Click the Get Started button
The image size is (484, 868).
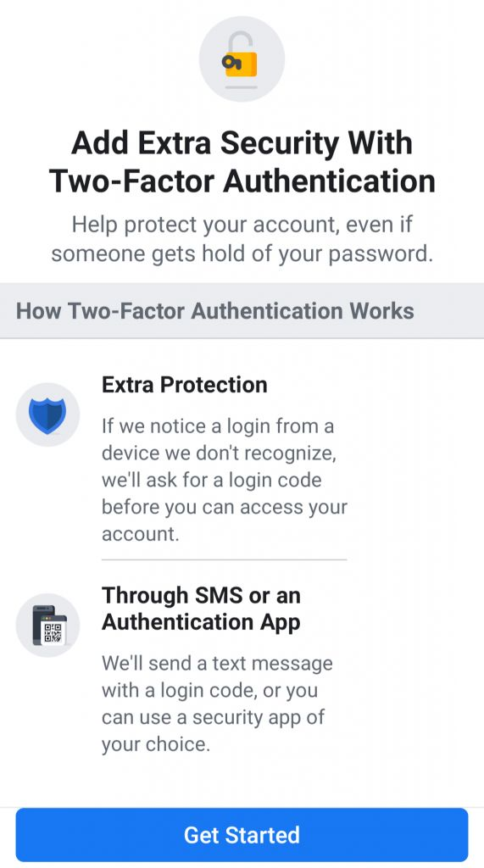coord(242,835)
